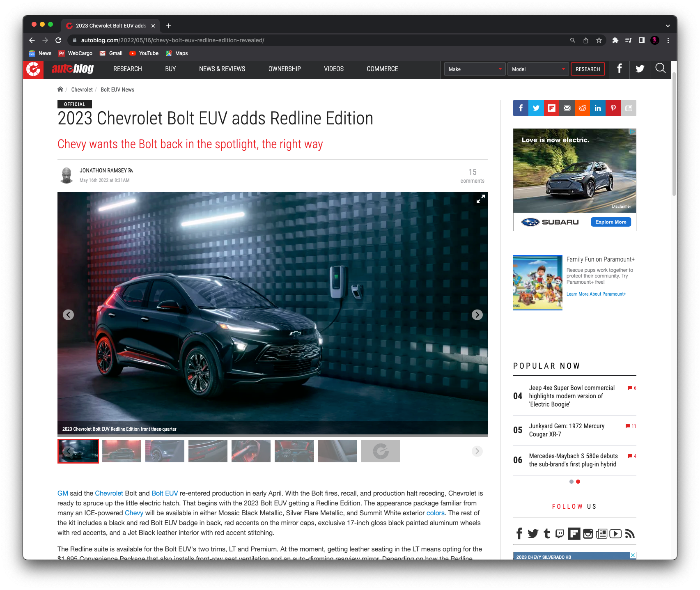Go to the breadcrumb home icon
The height and width of the screenshot is (590, 700).
[x=60, y=89]
